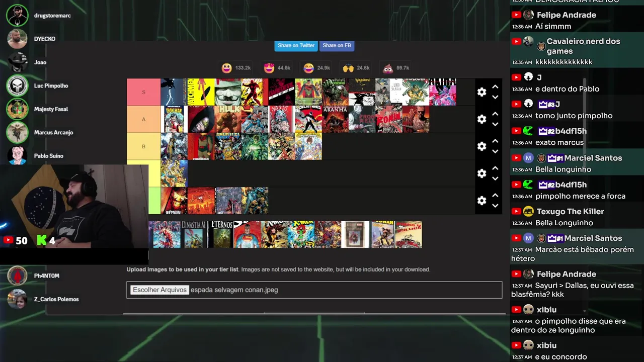
Task: Select Infinity Gauntlet cover in B tier
Action: point(228,146)
